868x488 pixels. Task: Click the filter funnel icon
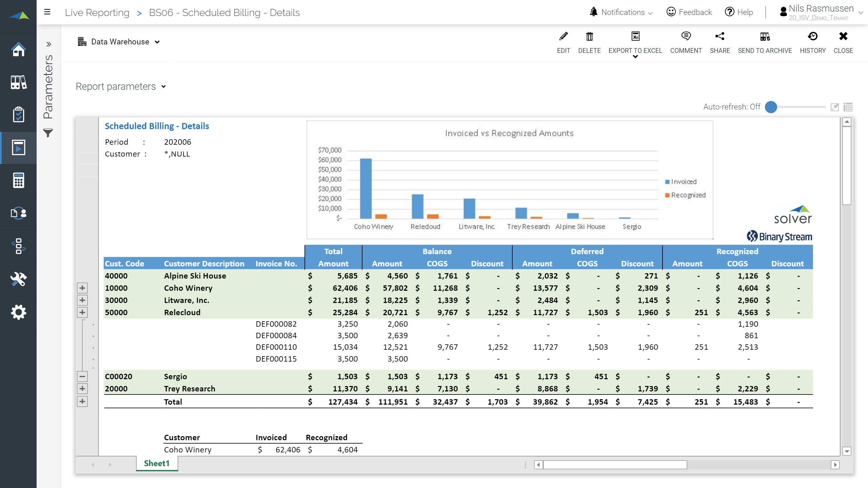click(48, 133)
